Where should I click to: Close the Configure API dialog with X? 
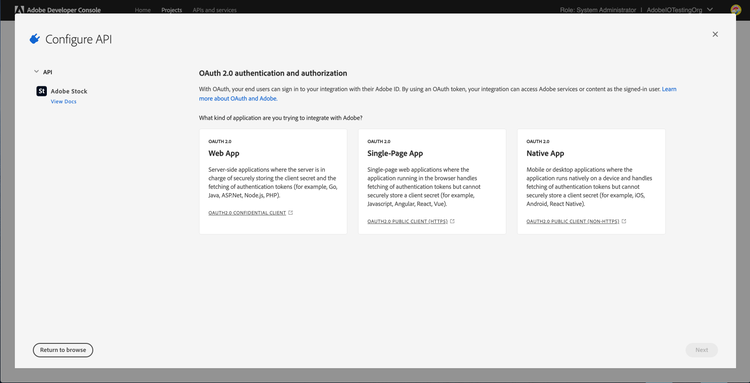point(715,34)
